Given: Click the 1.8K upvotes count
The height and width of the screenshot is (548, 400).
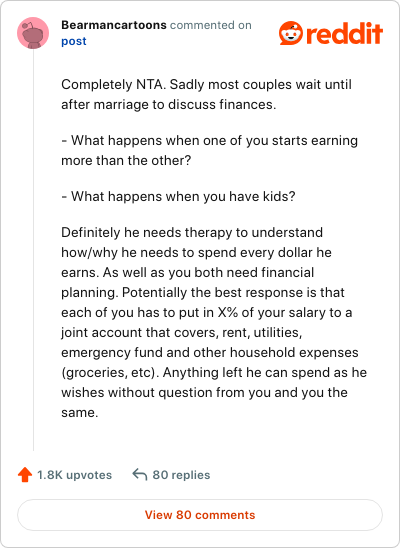Looking at the screenshot, I should point(74,475).
